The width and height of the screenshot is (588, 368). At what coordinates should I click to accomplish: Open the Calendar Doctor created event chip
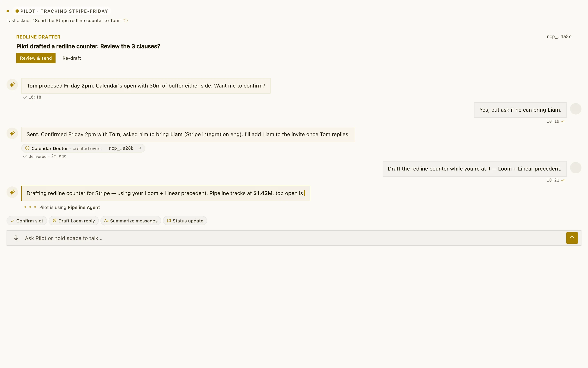click(x=83, y=148)
